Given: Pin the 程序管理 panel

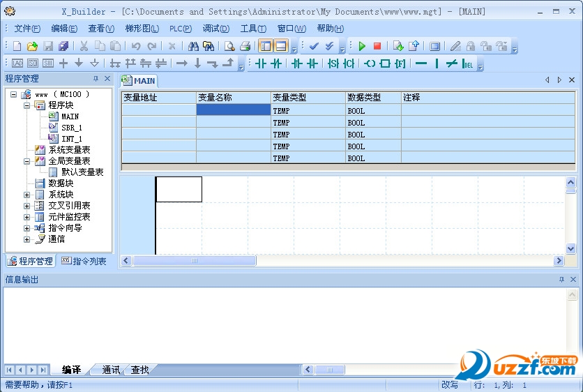Looking at the screenshot, I should tap(96, 79).
